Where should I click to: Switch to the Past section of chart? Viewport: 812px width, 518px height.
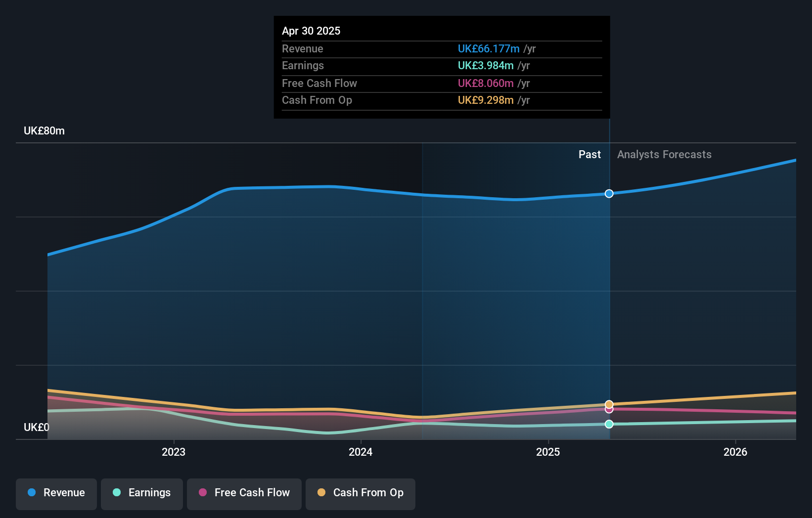point(589,154)
